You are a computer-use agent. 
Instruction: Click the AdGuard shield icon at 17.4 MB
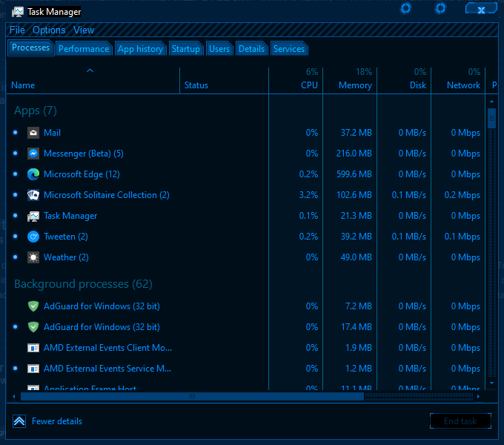point(33,327)
